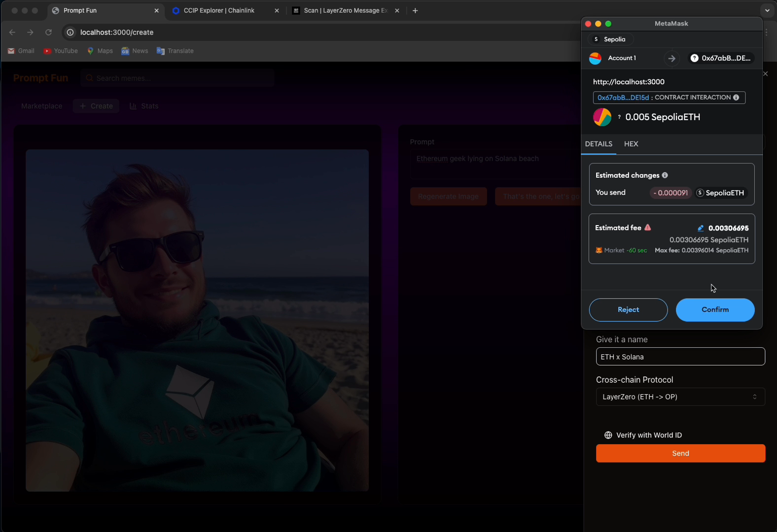Click the recipient 0x67abB...DE... address

(x=721, y=58)
